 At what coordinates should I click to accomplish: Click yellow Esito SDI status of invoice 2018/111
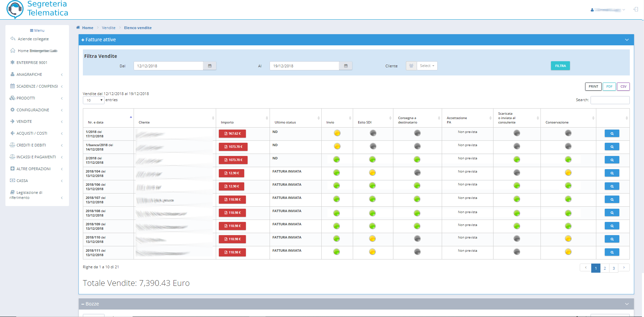pos(372,252)
